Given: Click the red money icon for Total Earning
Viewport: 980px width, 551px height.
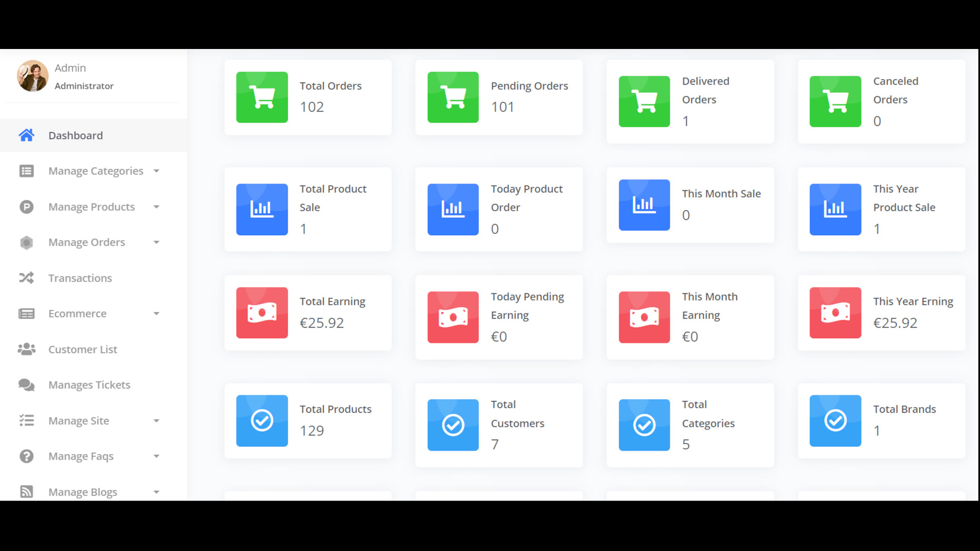Looking at the screenshot, I should click(x=262, y=313).
